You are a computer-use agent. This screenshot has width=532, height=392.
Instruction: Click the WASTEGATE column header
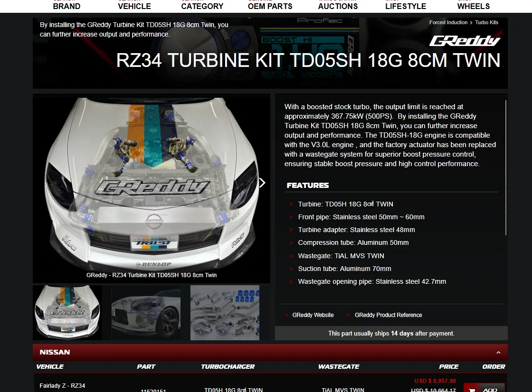point(339,366)
